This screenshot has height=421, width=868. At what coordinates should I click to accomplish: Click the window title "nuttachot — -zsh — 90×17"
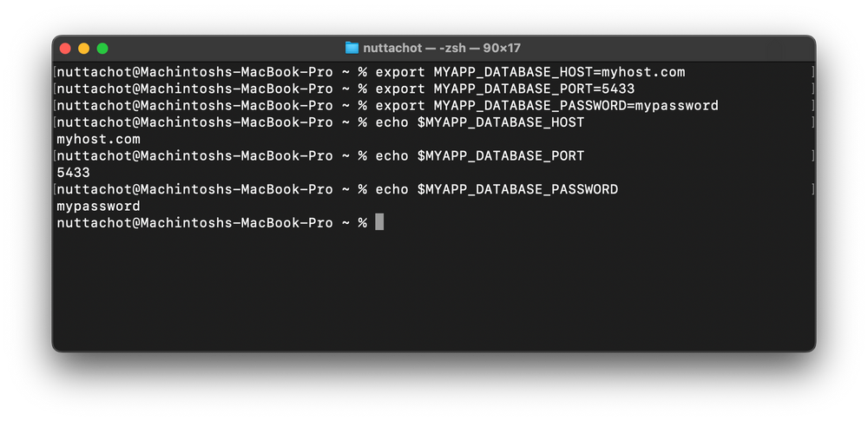(x=441, y=48)
